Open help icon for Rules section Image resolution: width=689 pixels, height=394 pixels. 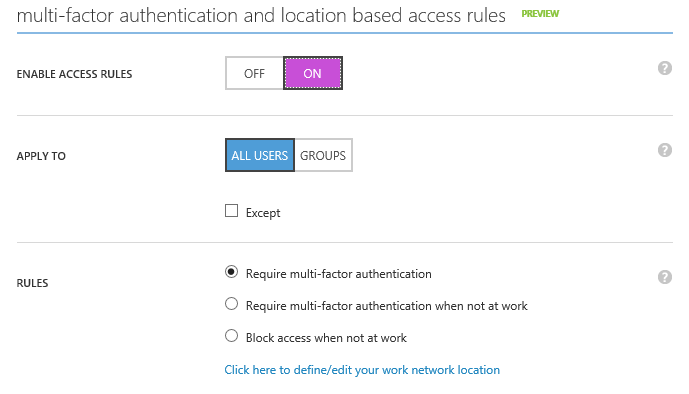[664, 277]
